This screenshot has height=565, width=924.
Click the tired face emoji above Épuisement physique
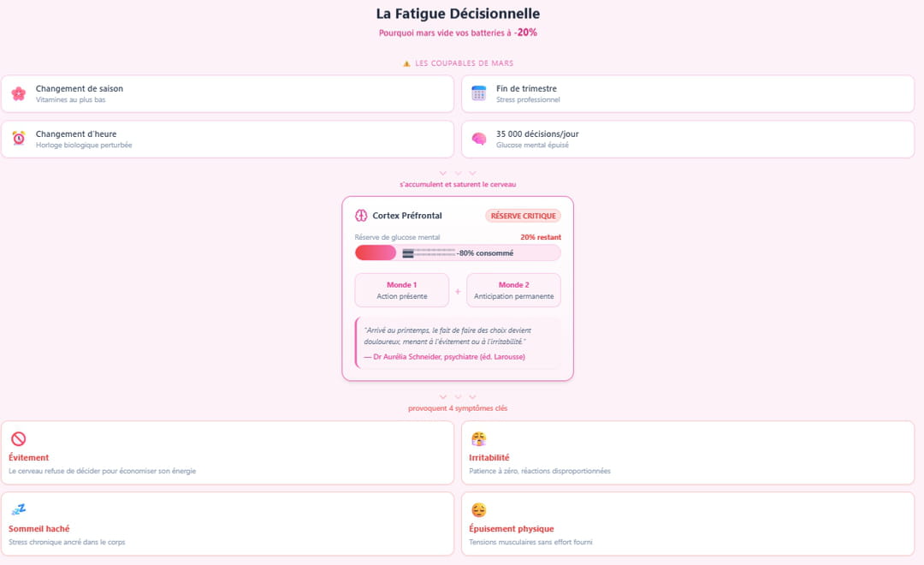tap(479, 510)
